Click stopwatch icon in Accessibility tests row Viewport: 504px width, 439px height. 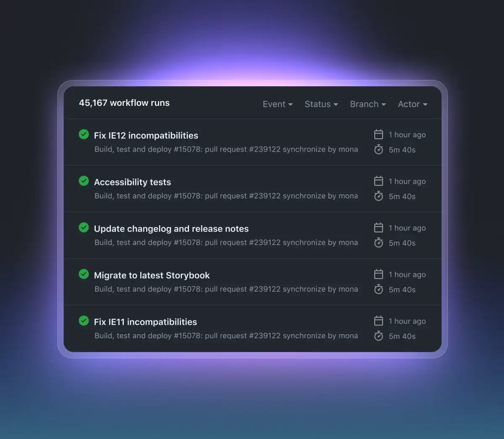tap(378, 196)
